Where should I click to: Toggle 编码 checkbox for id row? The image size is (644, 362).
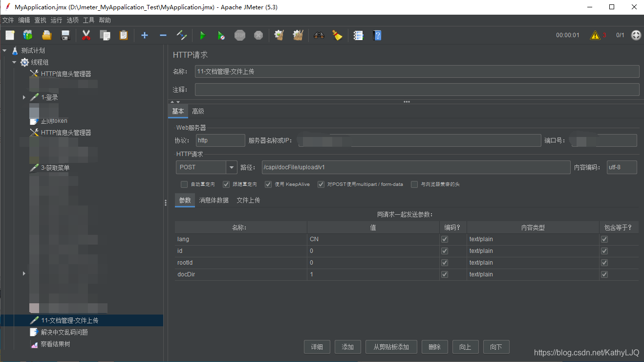tap(445, 251)
